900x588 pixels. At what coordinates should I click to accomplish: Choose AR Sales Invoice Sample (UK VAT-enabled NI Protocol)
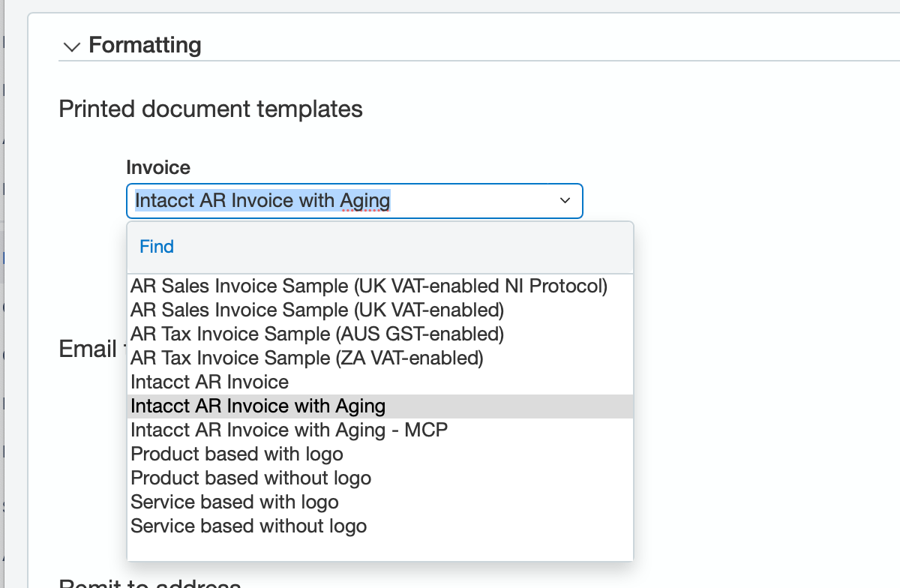click(369, 286)
